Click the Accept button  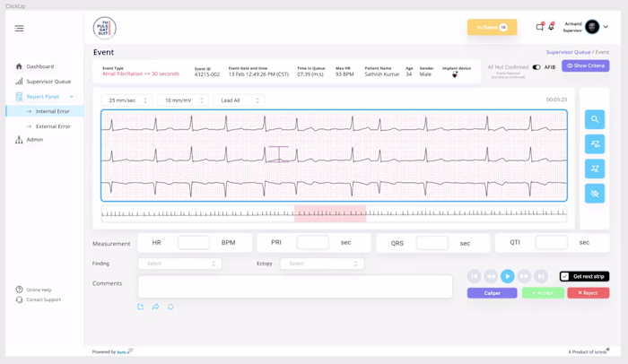[543, 293]
